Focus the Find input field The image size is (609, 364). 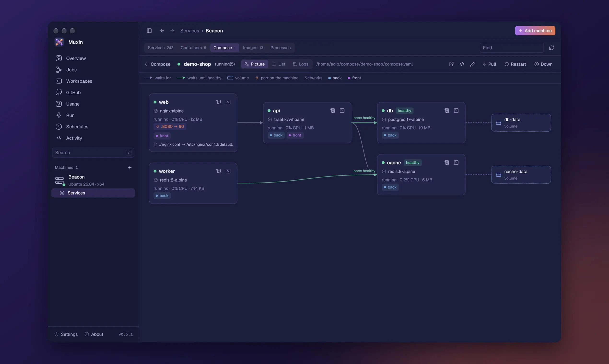pos(511,48)
